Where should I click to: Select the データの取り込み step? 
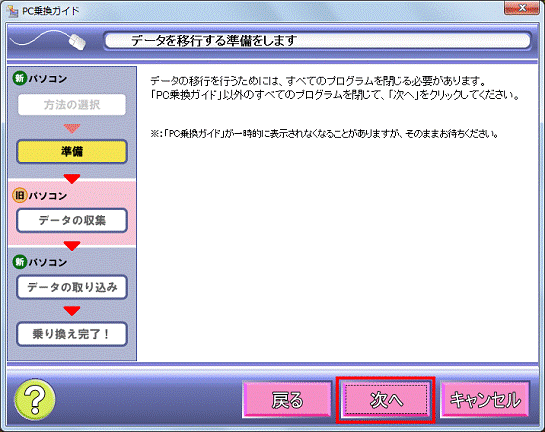pos(72,287)
